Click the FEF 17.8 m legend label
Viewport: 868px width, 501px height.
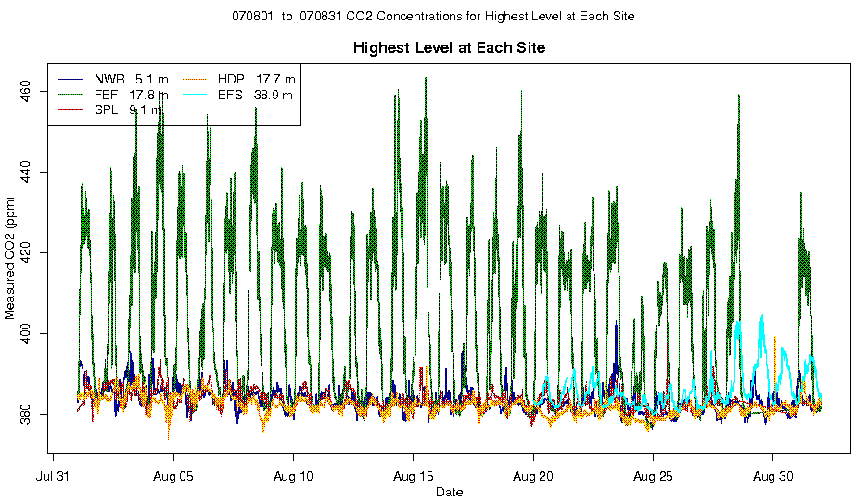point(131,95)
